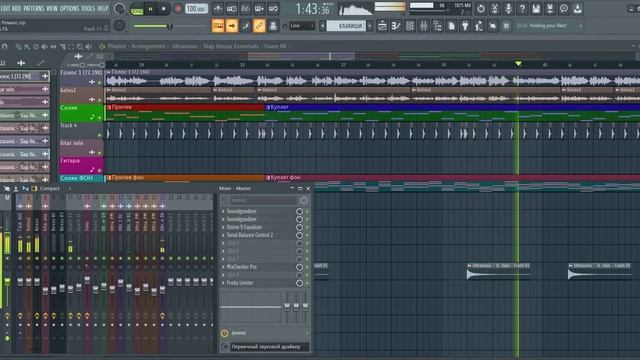Open the Channel rack icon
Image resolution: width=640 pixels, height=360 pixels.
(x=410, y=26)
